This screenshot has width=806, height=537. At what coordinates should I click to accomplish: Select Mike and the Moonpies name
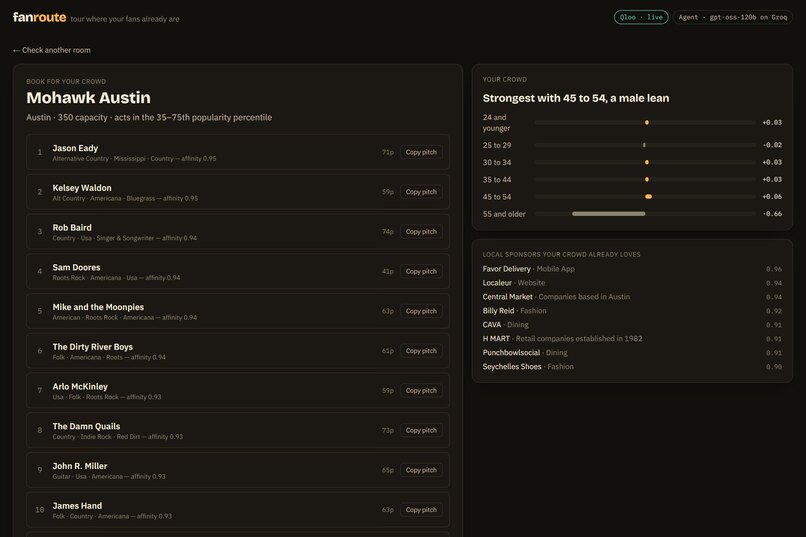tap(98, 307)
